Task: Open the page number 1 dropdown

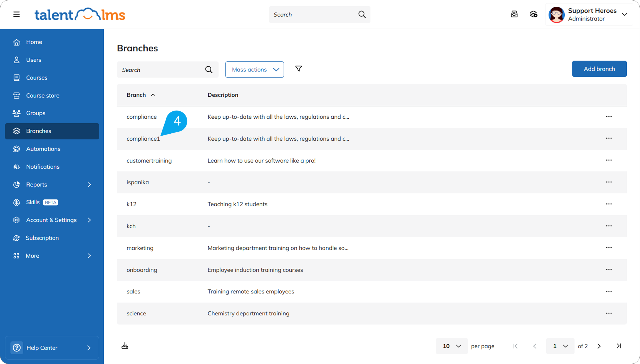Action: pyautogui.click(x=560, y=346)
